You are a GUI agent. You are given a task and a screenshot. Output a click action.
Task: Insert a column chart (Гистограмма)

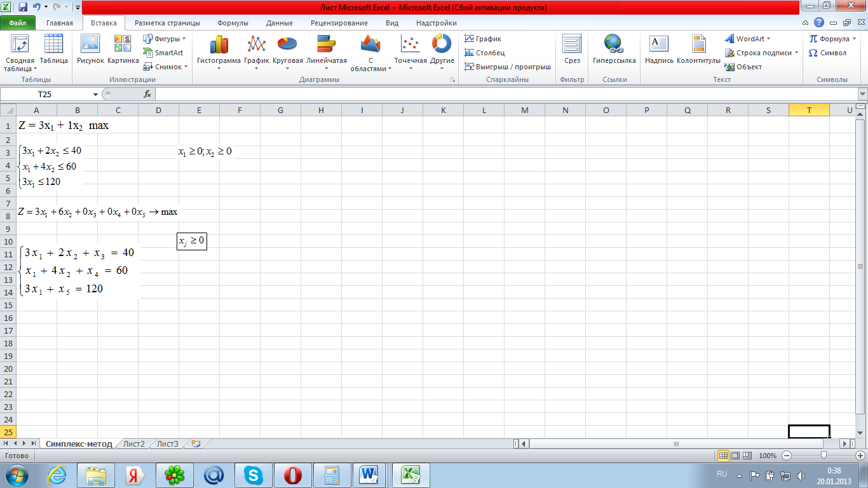[219, 53]
